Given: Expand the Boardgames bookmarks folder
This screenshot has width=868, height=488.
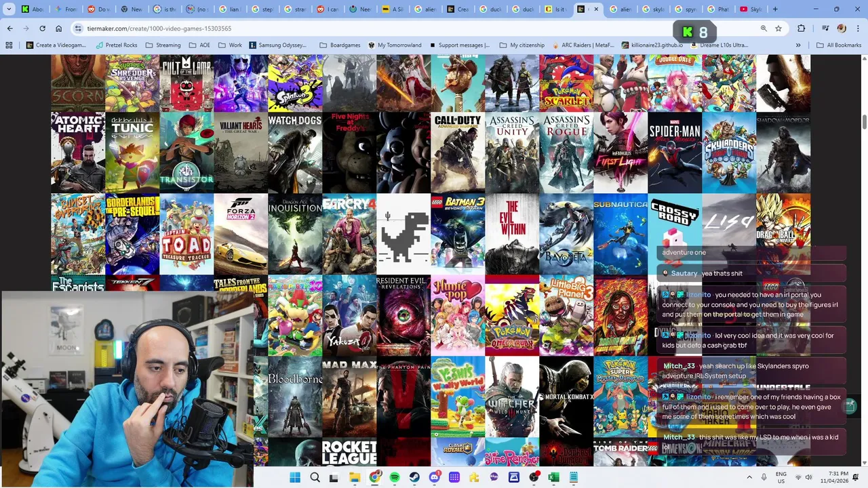Looking at the screenshot, I should click(x=340, y=45).
